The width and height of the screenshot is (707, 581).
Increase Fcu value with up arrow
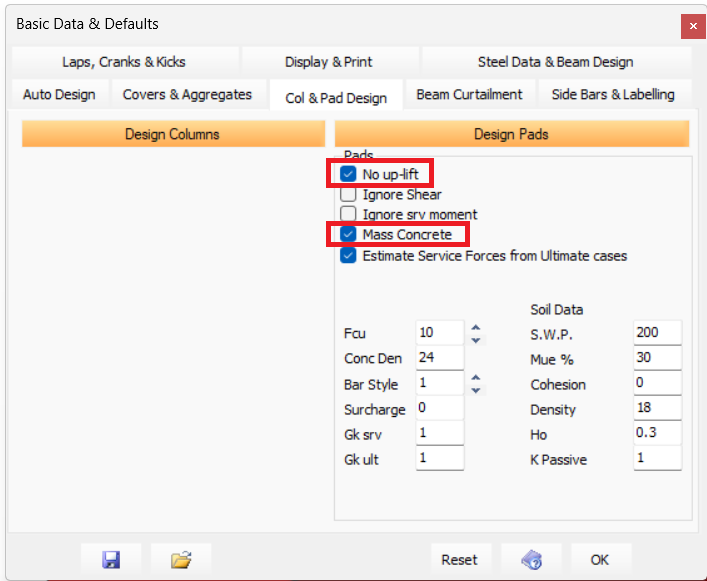click(476, 327)
